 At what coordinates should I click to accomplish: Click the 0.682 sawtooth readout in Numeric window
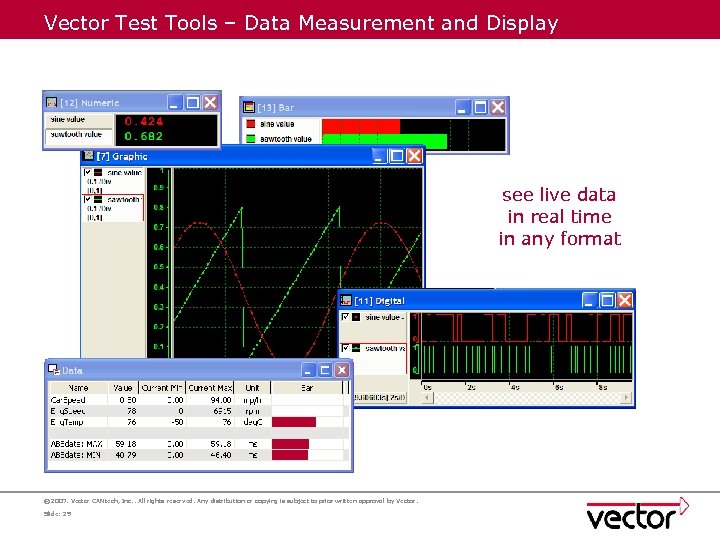click(x=144, y=136)
